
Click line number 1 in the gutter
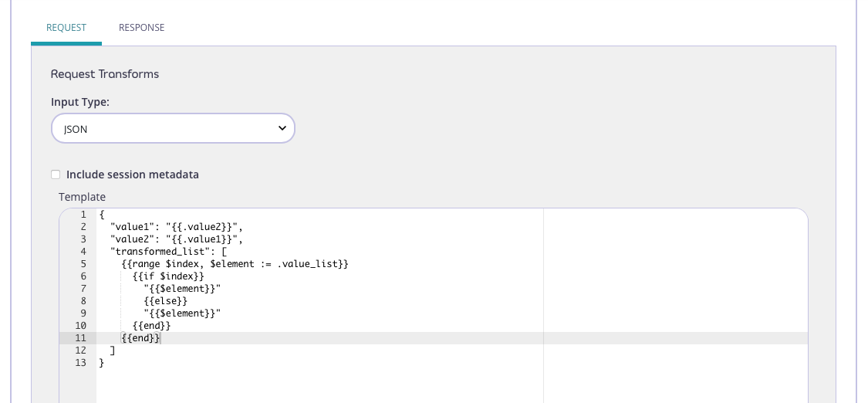coord(82,215)
